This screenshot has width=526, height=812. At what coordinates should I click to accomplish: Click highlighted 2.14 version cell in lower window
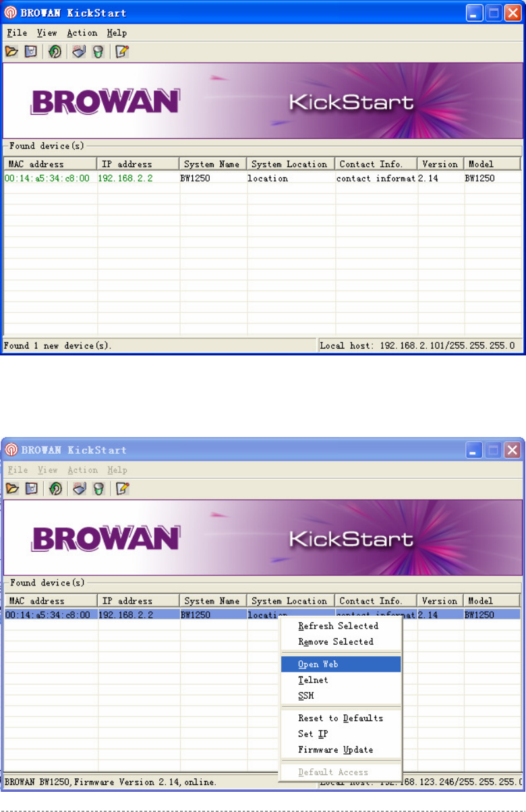(429, 615)
